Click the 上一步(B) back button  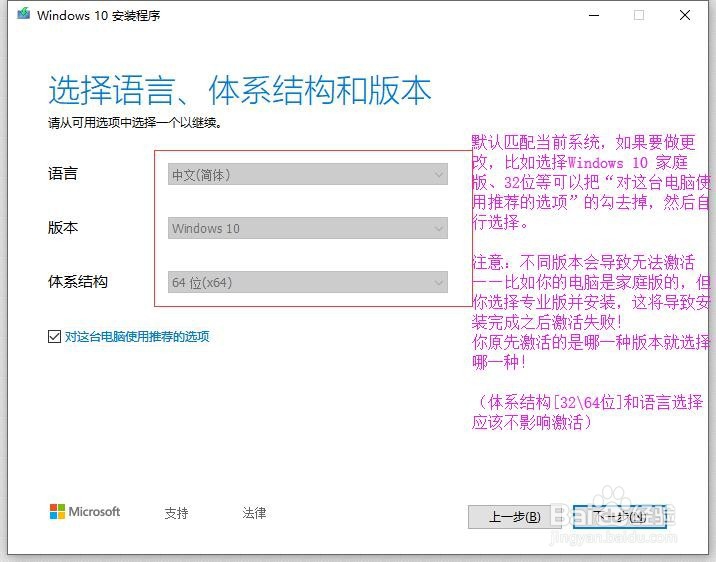[514, 517]
